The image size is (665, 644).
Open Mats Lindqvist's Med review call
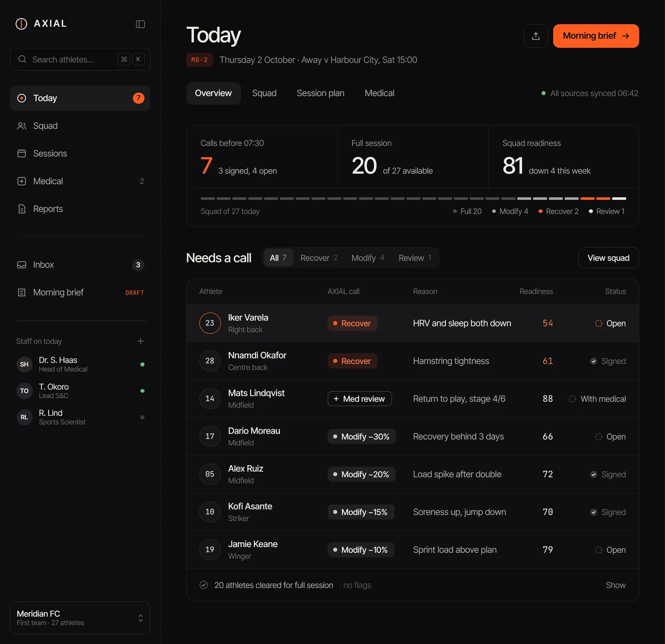coord(360,399)
